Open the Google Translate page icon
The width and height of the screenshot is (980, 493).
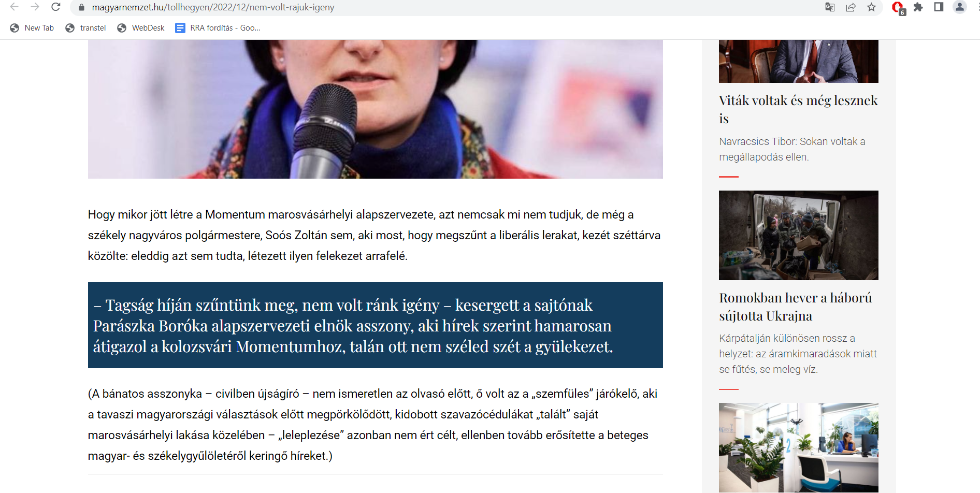pyautogui.click(x=830, y=7)
